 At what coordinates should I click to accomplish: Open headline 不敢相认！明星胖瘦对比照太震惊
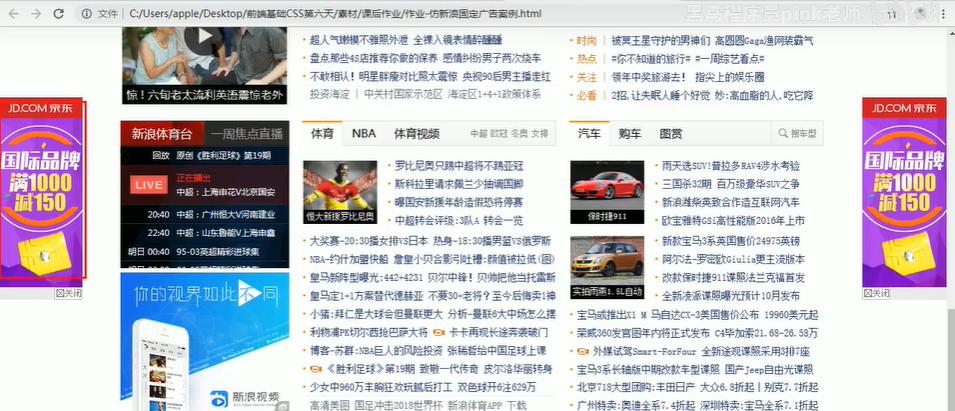384,77
